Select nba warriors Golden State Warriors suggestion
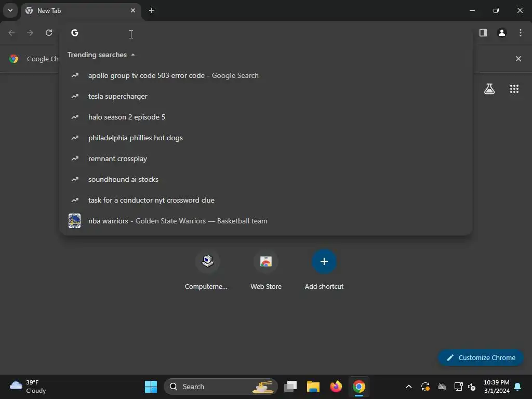532x399 pixels. point(266,221)
